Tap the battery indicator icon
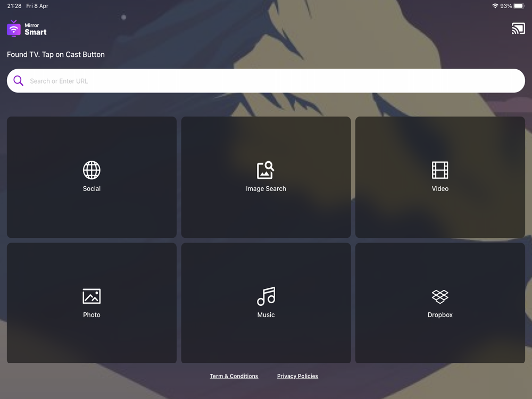 (x=519, y=6)
